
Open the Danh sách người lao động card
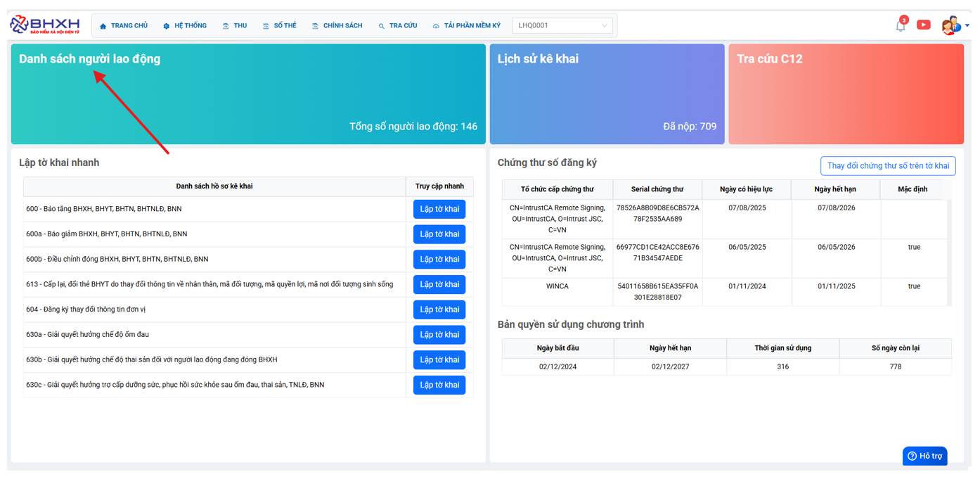[x=248, y=94]
